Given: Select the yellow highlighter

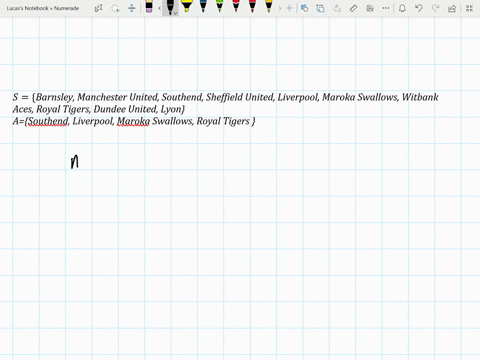Looking at the screenshot, I should (x=186, y=6).
